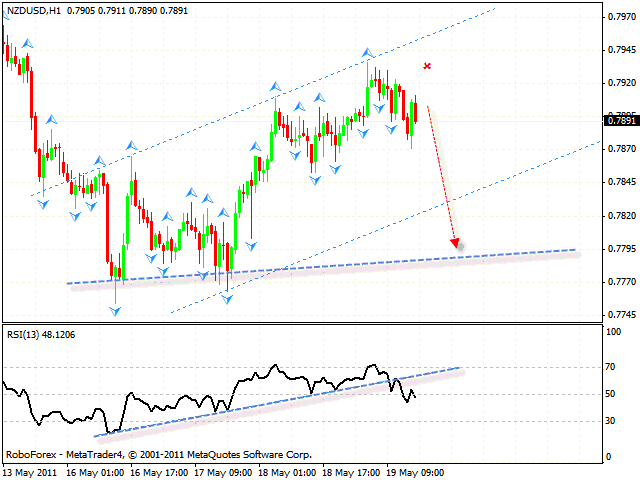Select the down fractal arrow at lowest low
The image size is (640, 480).
pyautogui.click(x=115, y=312)
